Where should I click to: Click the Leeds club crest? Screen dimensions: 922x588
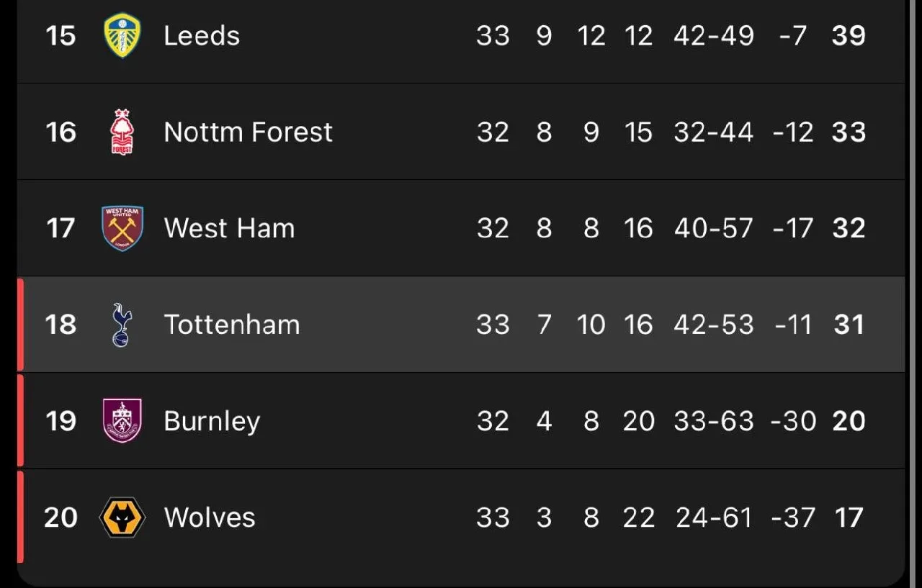122,35
